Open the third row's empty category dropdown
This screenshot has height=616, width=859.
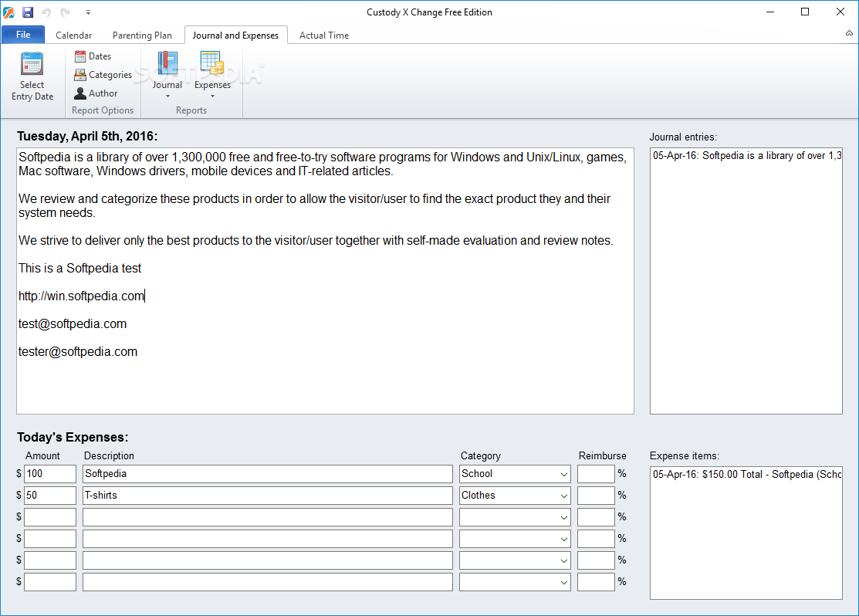click(563, 517)
